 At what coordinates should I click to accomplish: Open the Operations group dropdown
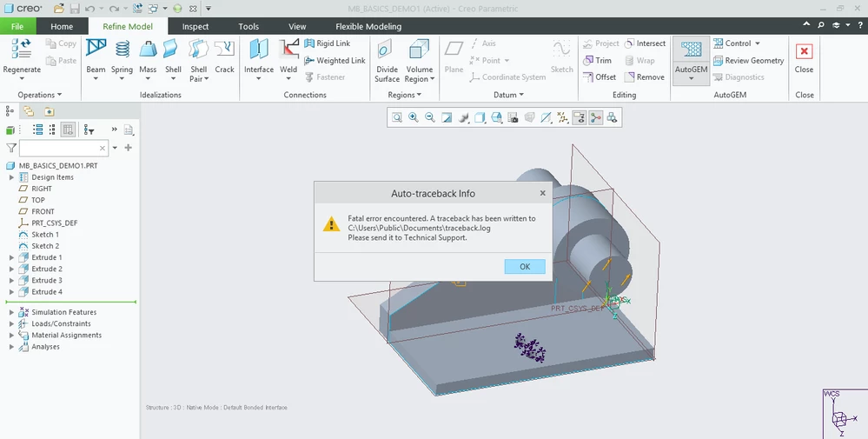pyautogui.click(x=40, y=95)
